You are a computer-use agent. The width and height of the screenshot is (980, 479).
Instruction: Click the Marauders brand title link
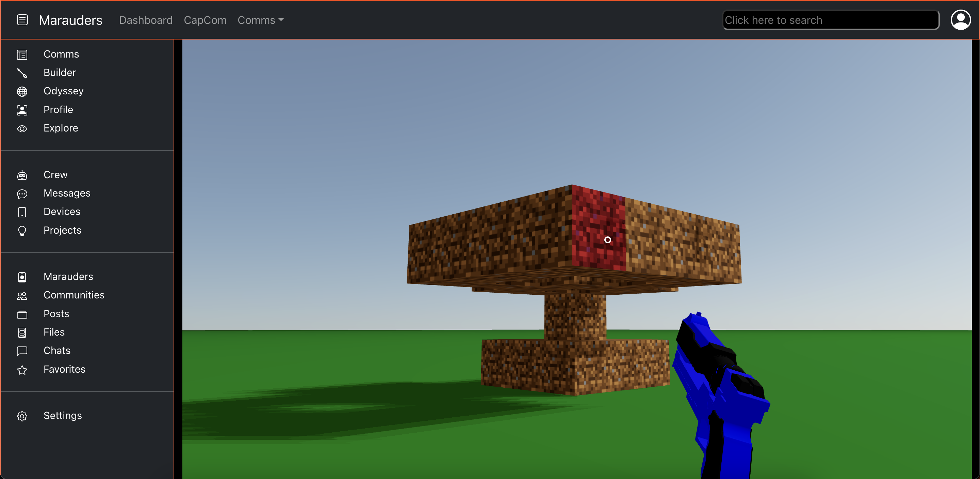pos(70,20)
